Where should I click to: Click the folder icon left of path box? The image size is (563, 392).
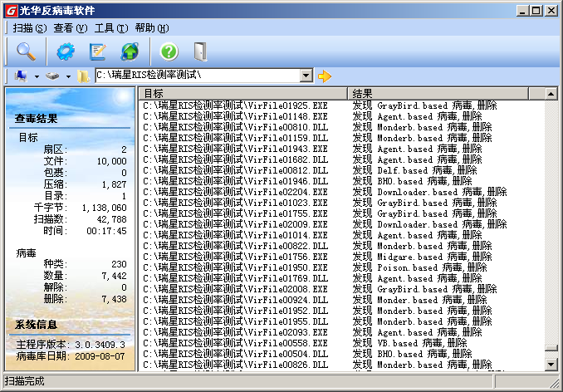(x=84, y=76)
